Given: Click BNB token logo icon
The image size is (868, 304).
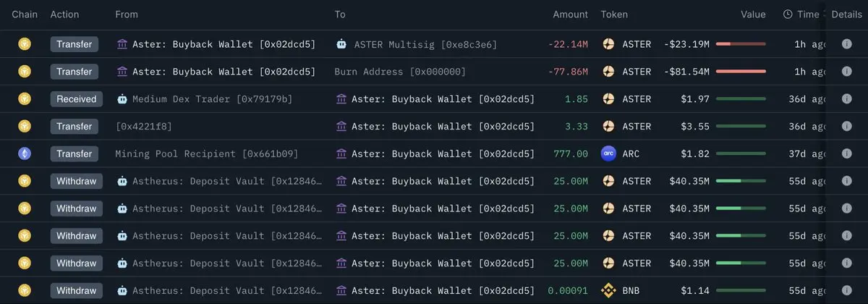Looking at the screenshot, I should (x=608, y=291).
